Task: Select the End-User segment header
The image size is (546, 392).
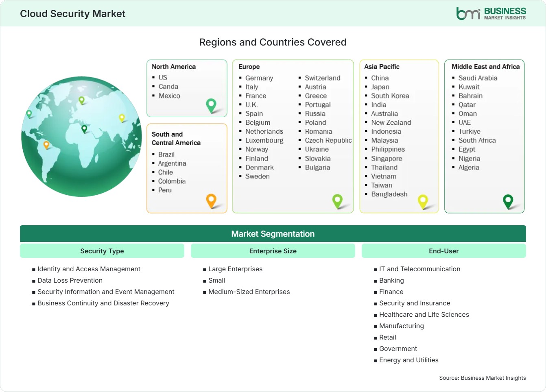Action: click(x=444, y=251)
